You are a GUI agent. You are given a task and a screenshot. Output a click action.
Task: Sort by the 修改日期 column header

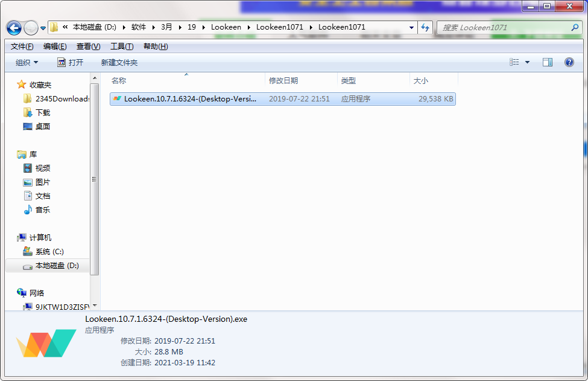coord(301,81)
